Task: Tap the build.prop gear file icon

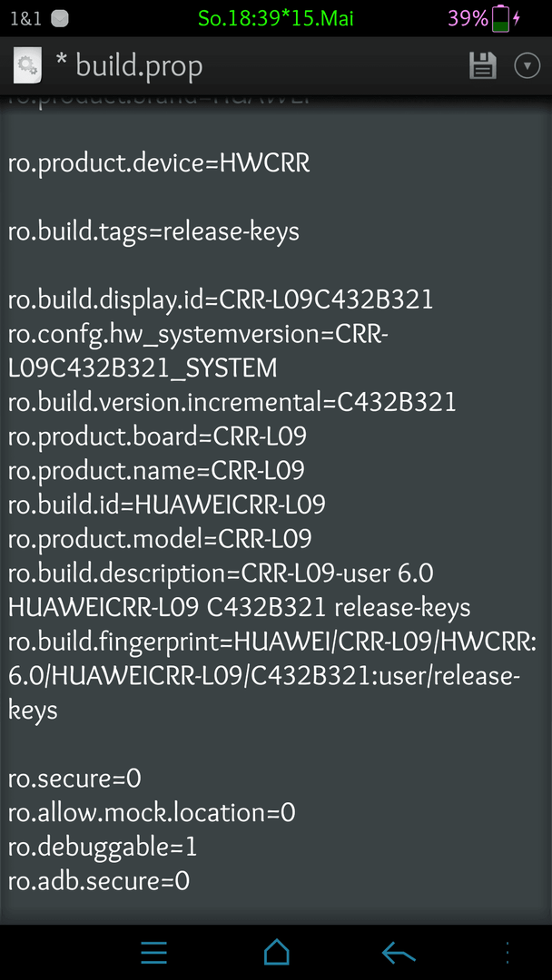Action: [27, 65]
